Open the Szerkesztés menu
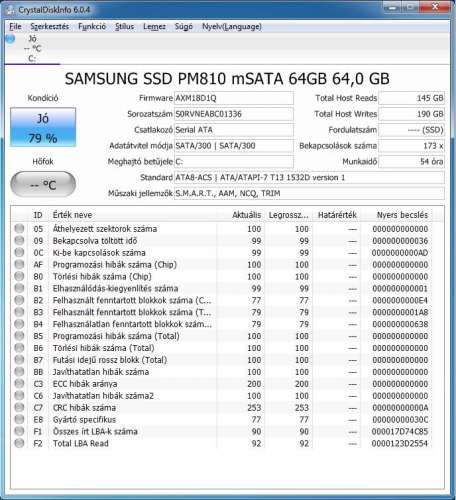Viewport: 456px width, 500px height. [x=50, y=26]
